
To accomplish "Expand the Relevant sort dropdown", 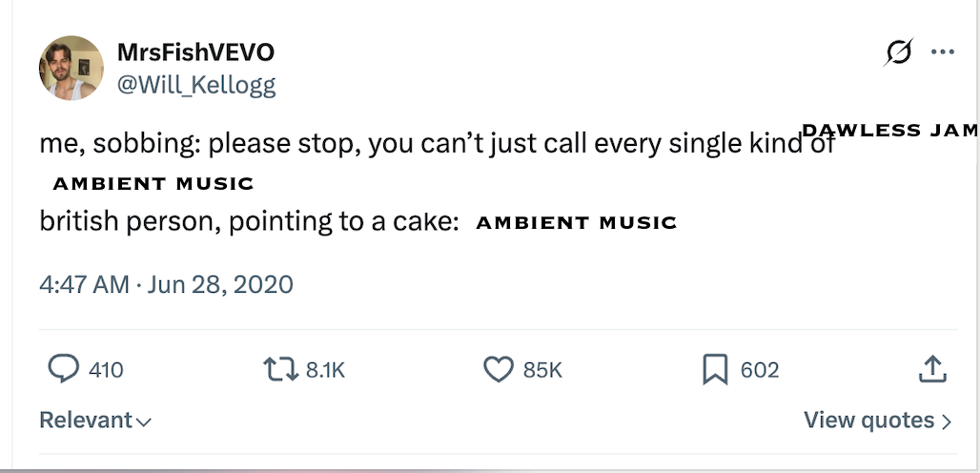I will [95, 421].
